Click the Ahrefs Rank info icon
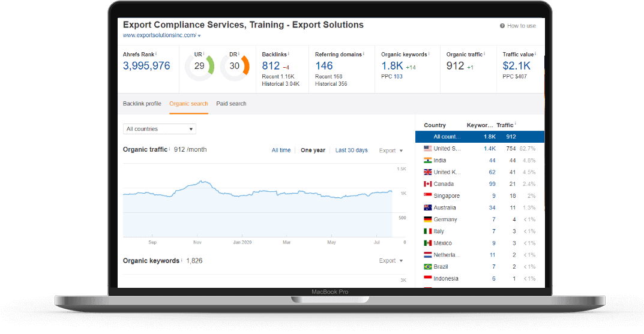 pos(156,53)
